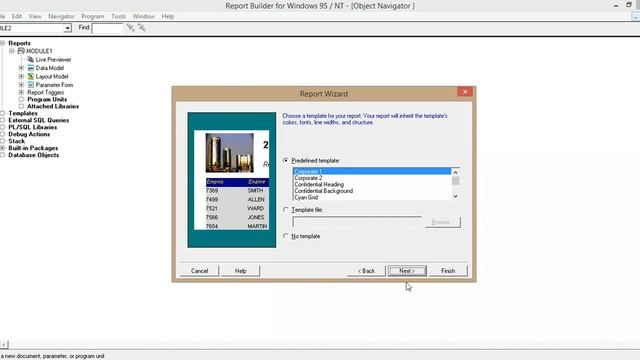Click the MODULE1 report icon
The width and height of the screenshot is (640, 360).
[21, 51]
